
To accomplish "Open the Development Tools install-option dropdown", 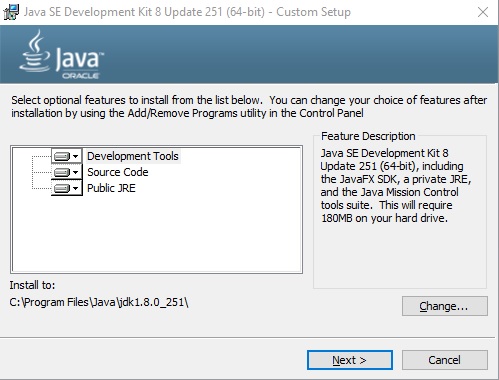I will click(x=67, y=156).
